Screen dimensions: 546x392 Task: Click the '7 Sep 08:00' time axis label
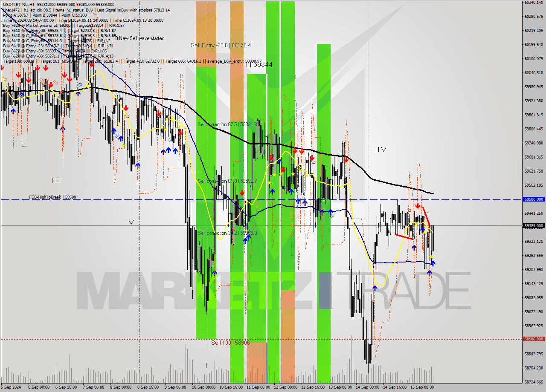[x=94, y=387]
